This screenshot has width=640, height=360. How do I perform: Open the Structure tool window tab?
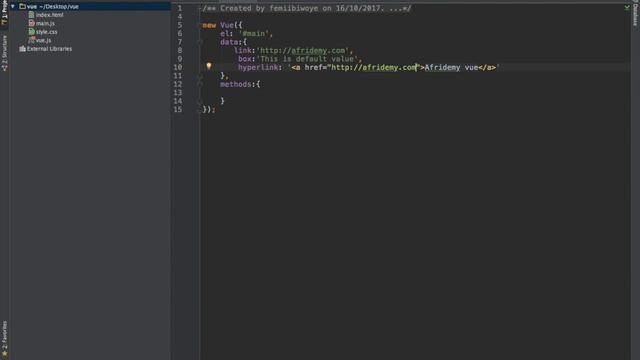click(4, 53)
